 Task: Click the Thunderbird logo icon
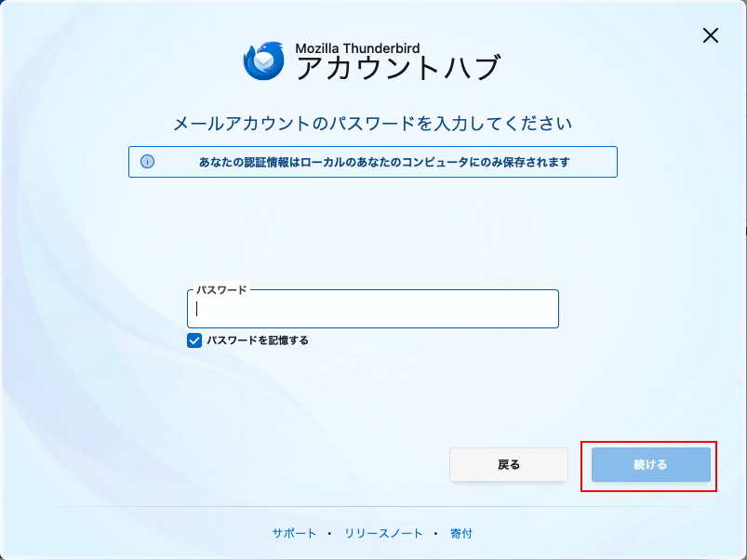pos(264,60)
